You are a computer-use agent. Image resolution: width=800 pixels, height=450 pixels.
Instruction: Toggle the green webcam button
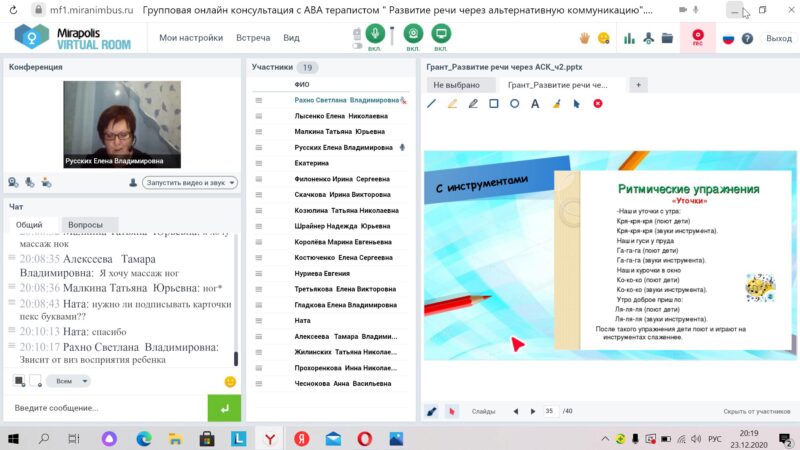(413, 34)
